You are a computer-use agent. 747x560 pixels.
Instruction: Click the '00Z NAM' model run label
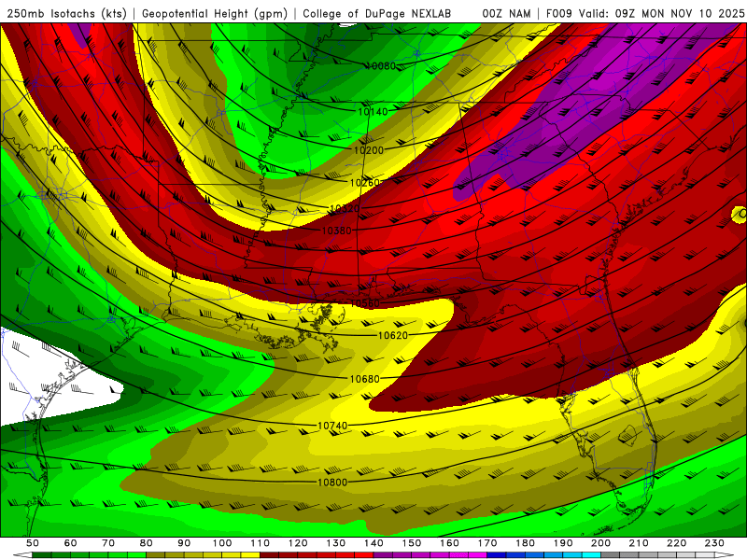pyautogui.click(x=506, y=13)
